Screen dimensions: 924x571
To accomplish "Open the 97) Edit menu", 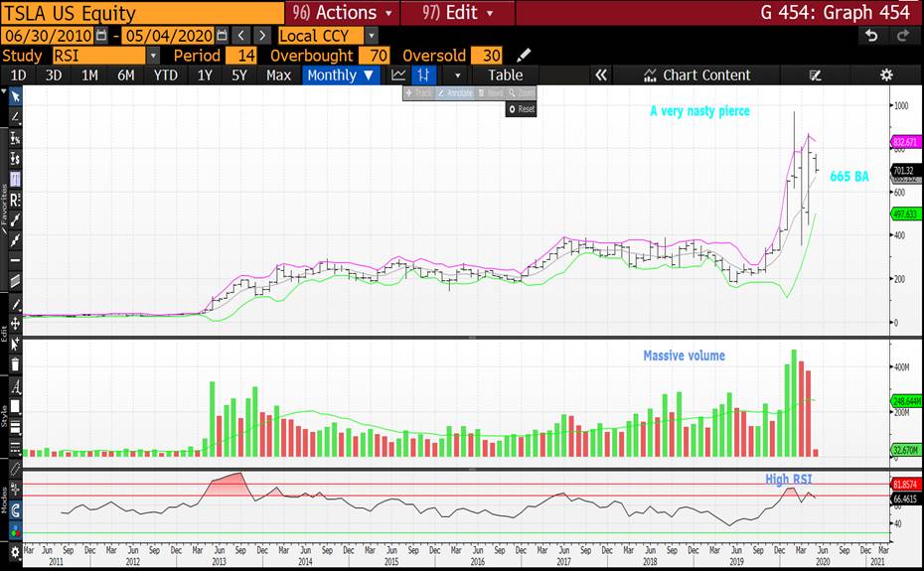I will click(457, 12).
